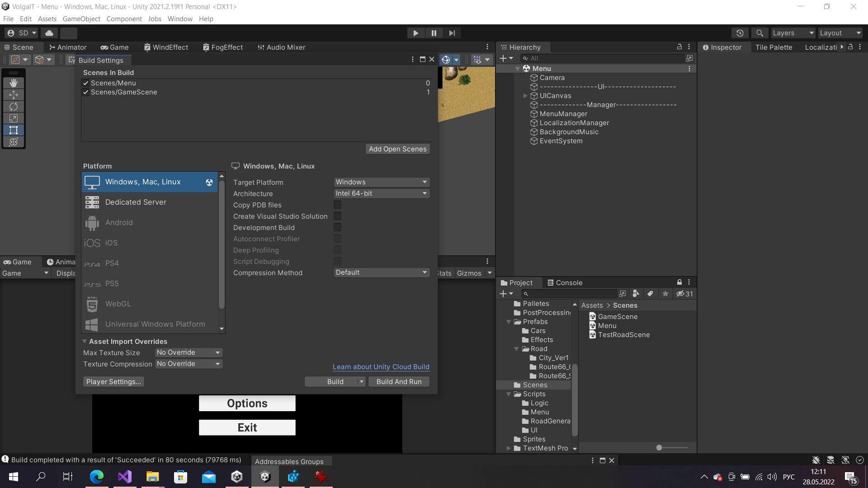This screenshot has height=488, width=868.
Task: Uncheck Scenes/GameScene in build list
Action: tap(86, 92)
